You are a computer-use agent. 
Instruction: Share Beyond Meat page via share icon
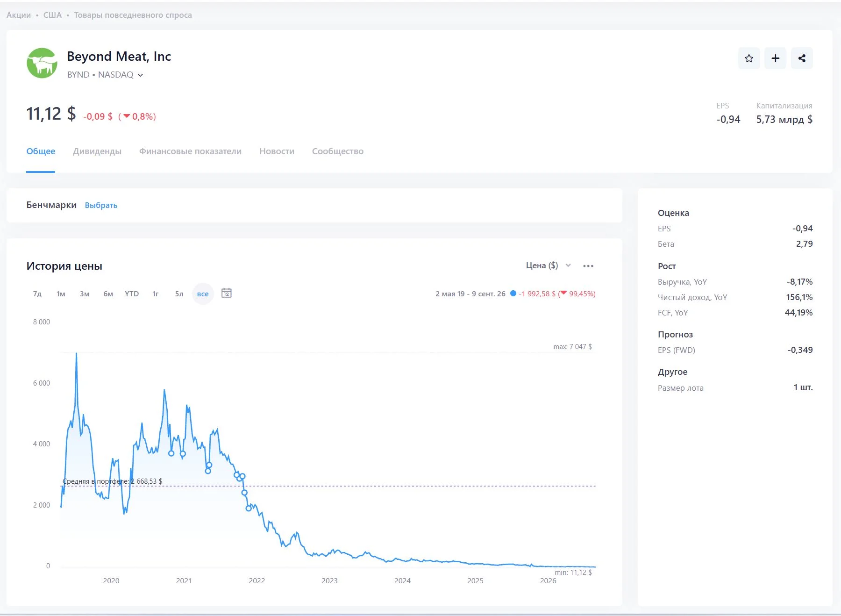pos(802,58)
